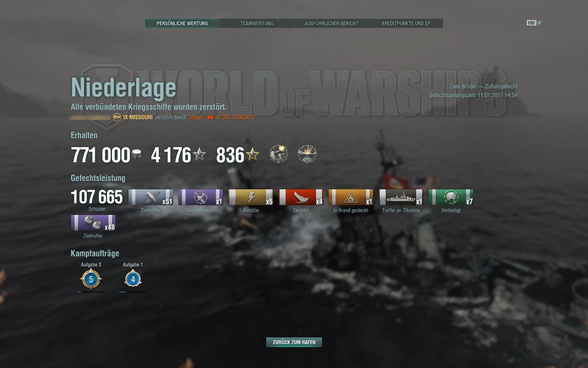Close results screen with ESC button

[534, 23]
